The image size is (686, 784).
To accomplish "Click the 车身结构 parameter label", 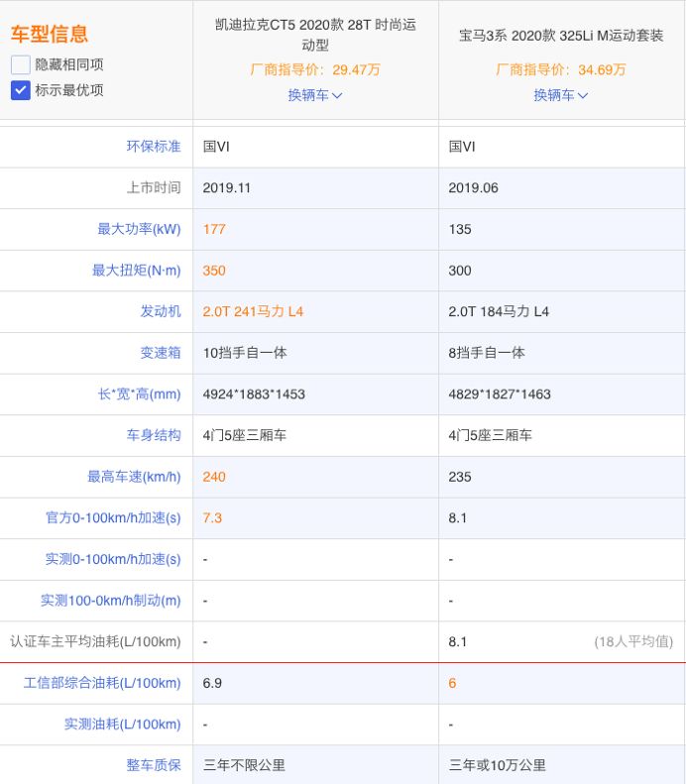I will (154, 435).
